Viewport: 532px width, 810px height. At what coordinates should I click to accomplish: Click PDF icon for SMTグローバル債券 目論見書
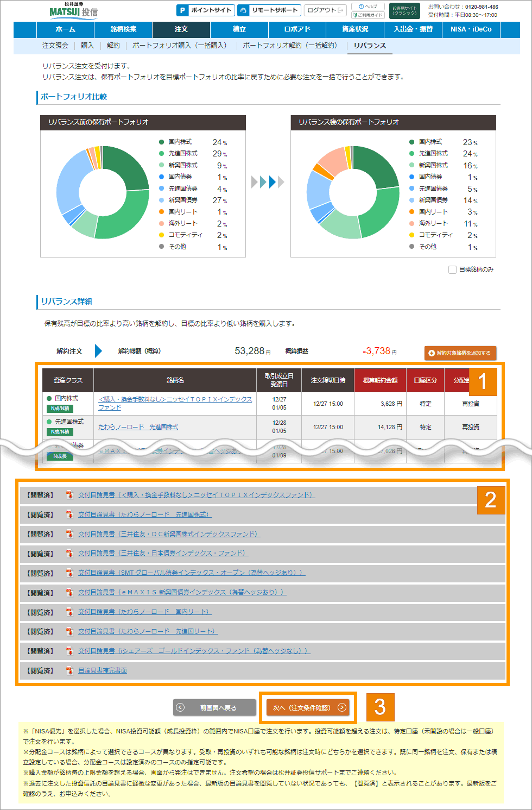69,573
